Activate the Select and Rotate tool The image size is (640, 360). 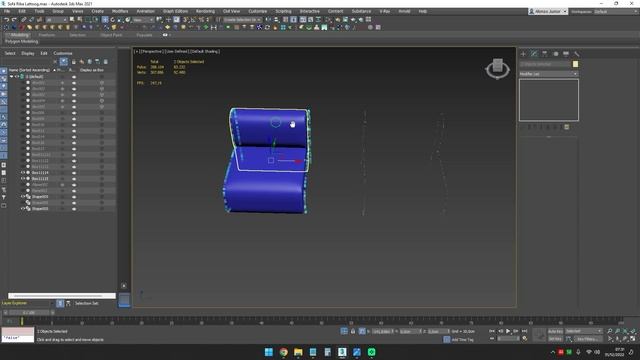(x=113, y=20)
